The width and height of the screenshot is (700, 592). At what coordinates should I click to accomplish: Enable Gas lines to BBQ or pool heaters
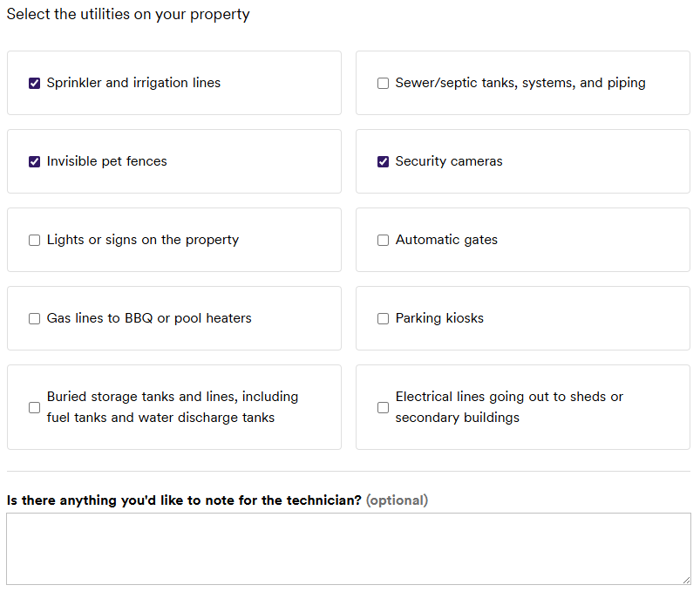[34, 318]
